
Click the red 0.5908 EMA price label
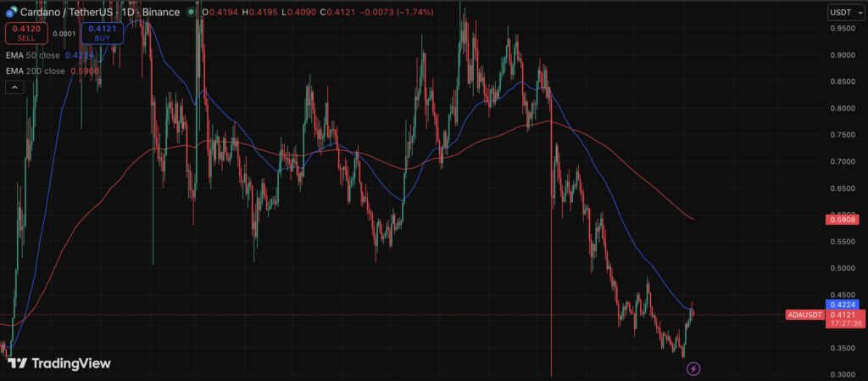pos(843,219)
